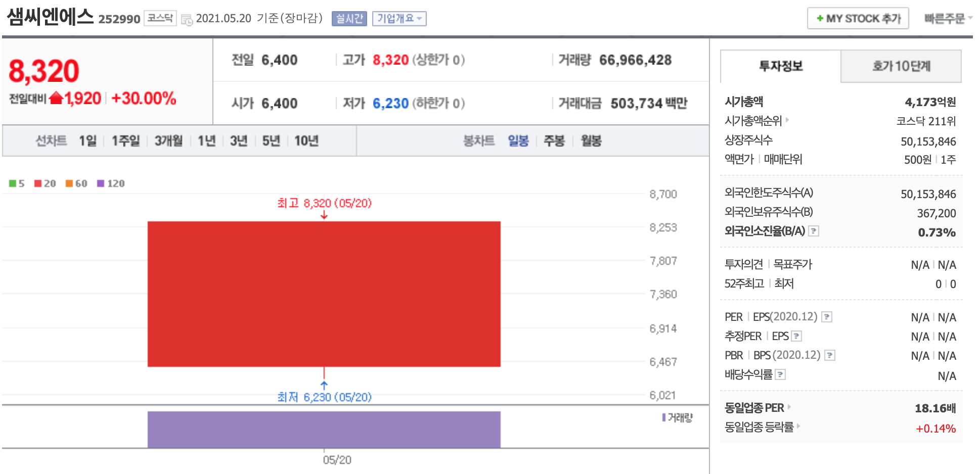Click the MY STOCK 추가 button
Viewport: 980px width, 474px height.
tap(858, 19)
